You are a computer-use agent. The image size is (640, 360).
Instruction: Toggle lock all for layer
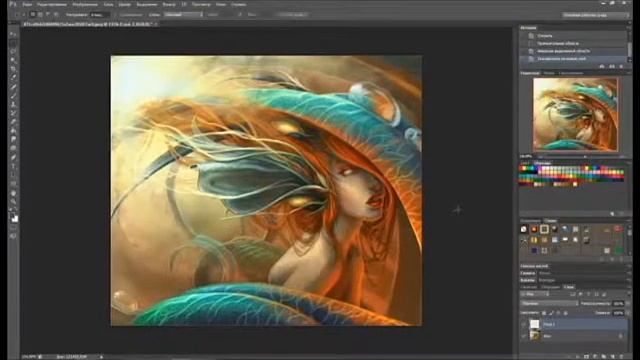click(566, 313)
